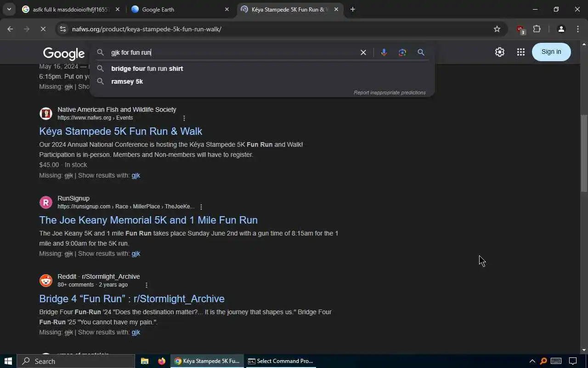Open Chrome's three-dot menu

578,29
